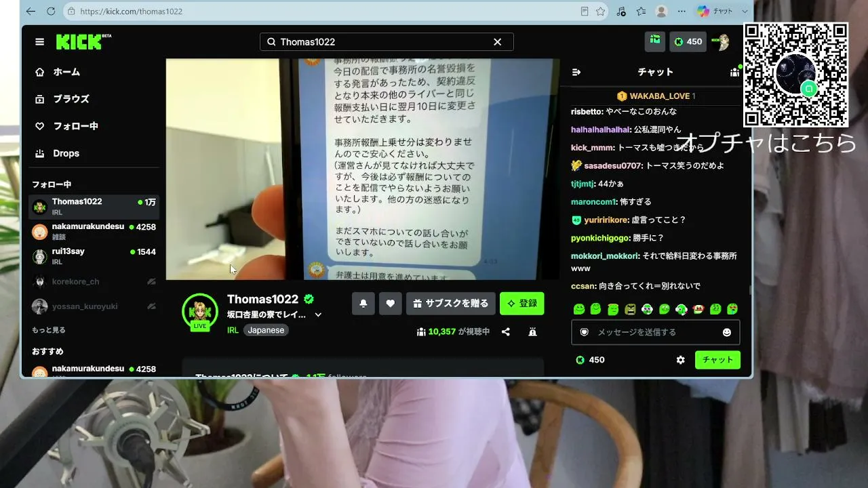This screenshot has height=488, width=868.
Task: Click the 450 Kicks balance below chat
Action: (590, 360)
